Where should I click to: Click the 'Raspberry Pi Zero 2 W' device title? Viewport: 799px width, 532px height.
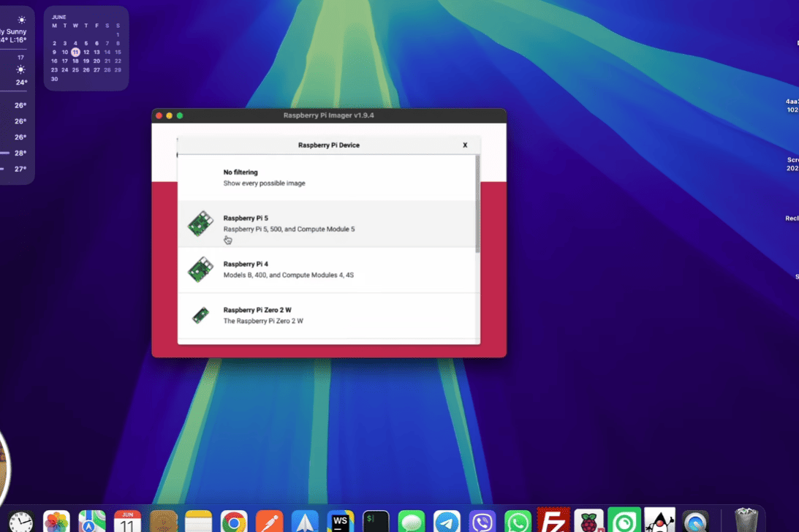tap(257, 310)
